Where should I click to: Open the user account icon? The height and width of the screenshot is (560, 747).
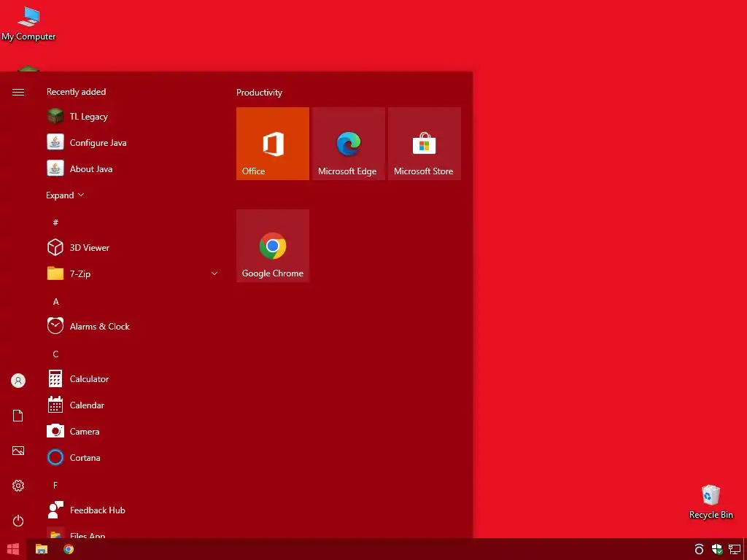[18, 381]
